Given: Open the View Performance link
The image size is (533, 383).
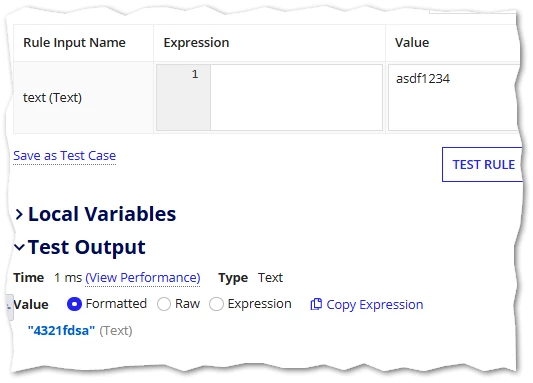Looking at the screenshot, I should [x=142, y=278].
